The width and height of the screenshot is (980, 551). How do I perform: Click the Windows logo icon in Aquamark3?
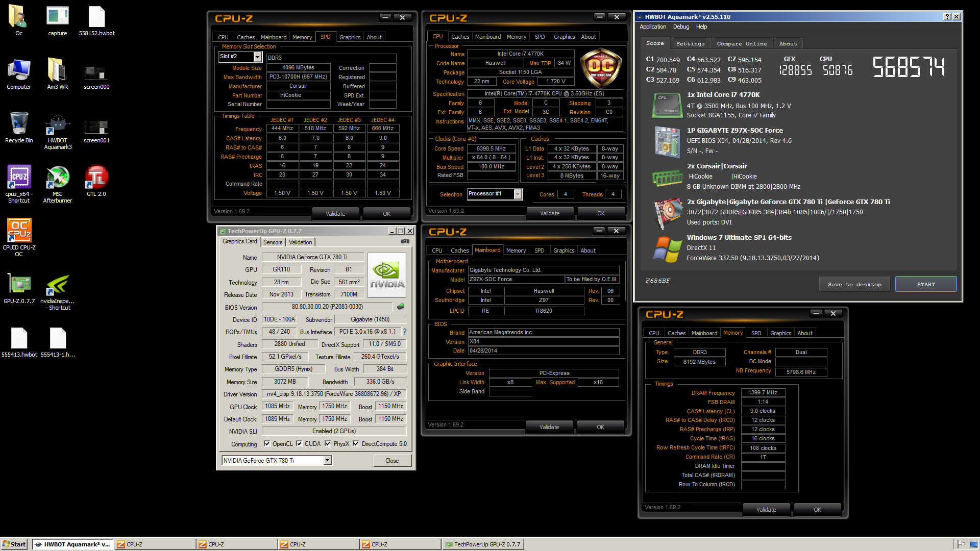(667, 249)
